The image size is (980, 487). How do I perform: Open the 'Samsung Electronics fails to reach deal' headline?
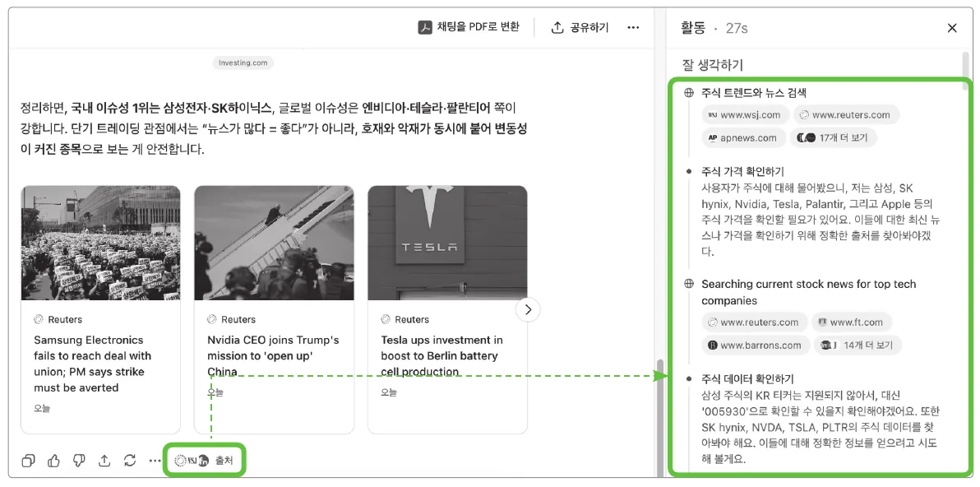[x=93, y=364]
